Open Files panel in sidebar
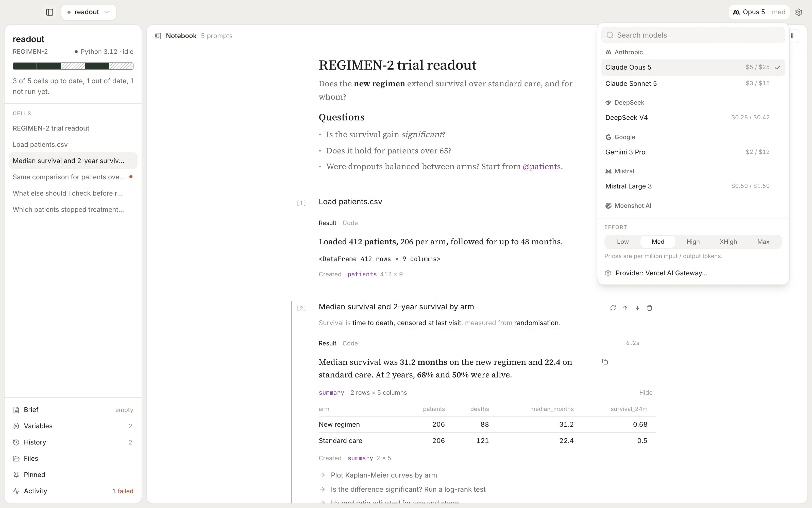The image size is (812, 508). 73,458
